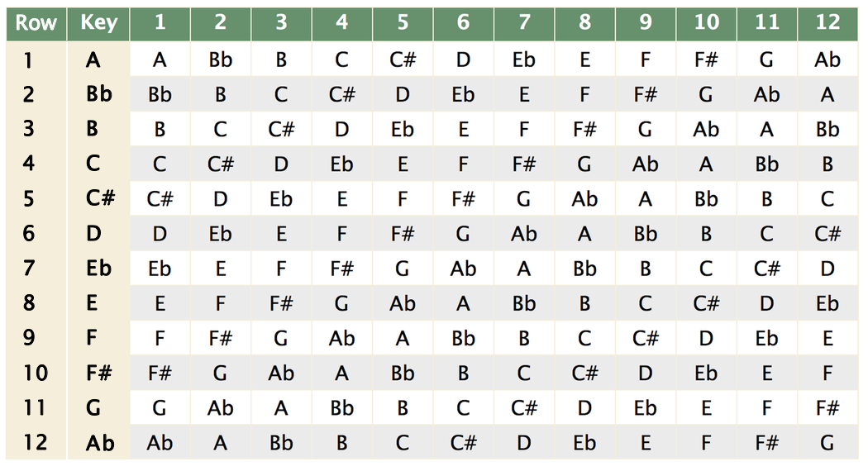
Task: Select column header 7
Action: [524, 23]
